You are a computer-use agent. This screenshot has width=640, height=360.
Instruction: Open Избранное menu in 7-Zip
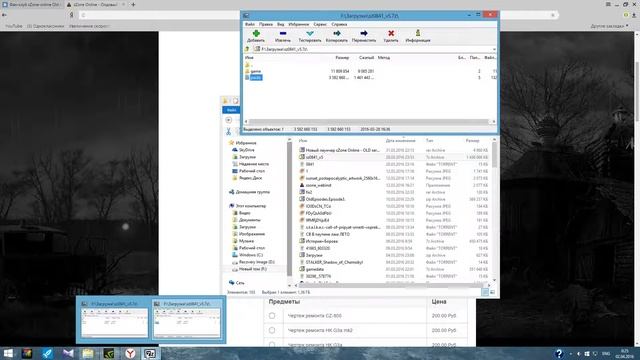(x=299, y=24)
